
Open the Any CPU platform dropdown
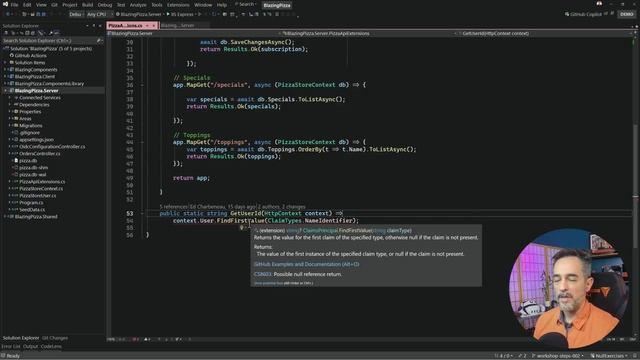coord(99,14)
